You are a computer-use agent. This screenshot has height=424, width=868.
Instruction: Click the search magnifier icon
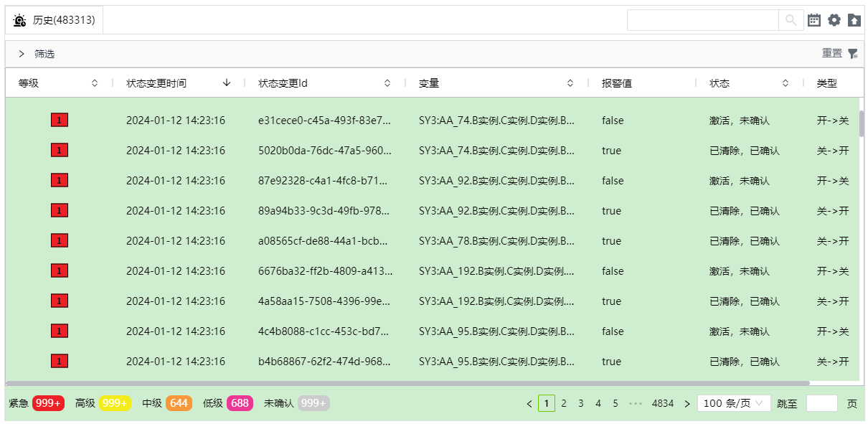[791, 20]
